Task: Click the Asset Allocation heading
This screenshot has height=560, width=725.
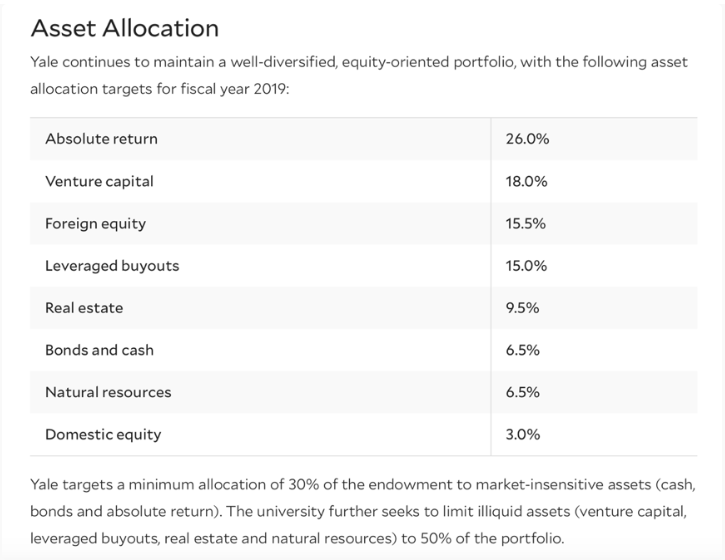Action: [124, 27]
